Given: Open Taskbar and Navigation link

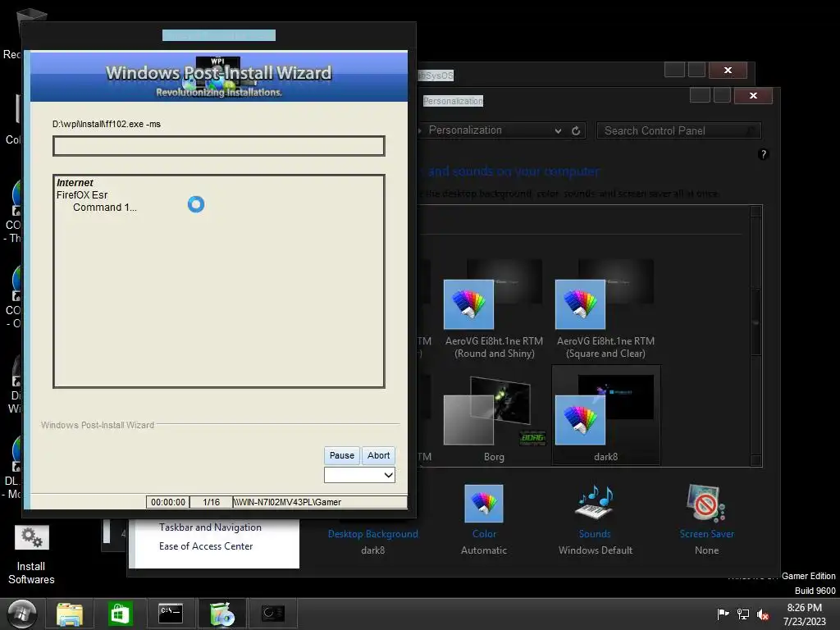Looking at the screenshot, I should 210,527.
